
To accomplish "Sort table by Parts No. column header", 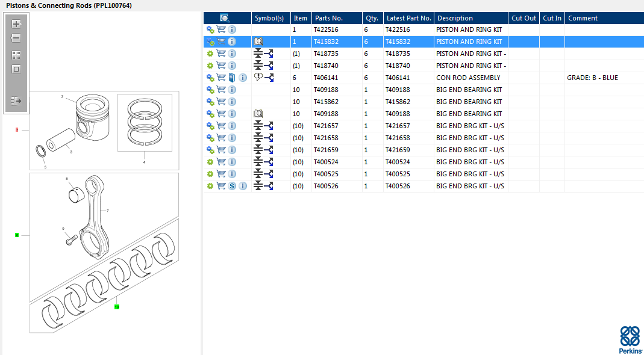I will (x=328, y=18).
